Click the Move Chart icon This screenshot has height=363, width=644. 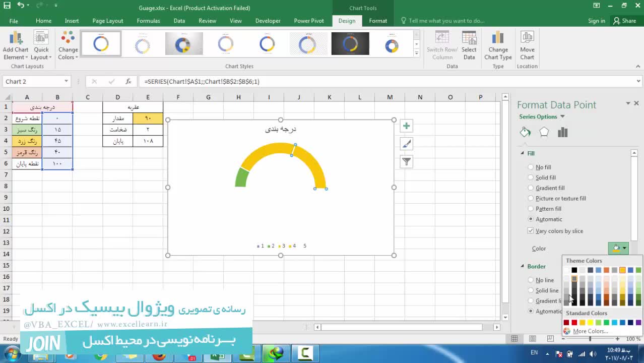[527, 46]
